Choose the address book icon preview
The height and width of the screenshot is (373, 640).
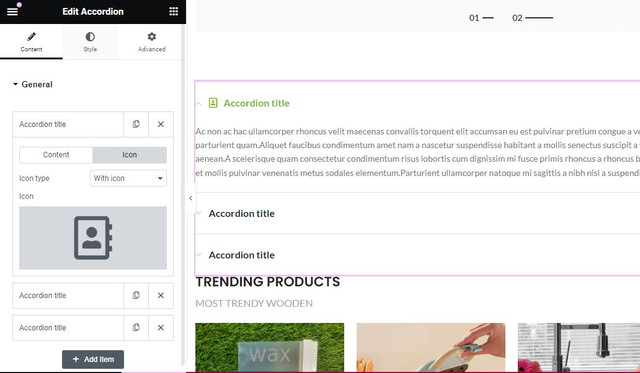[x=93, y=238]
